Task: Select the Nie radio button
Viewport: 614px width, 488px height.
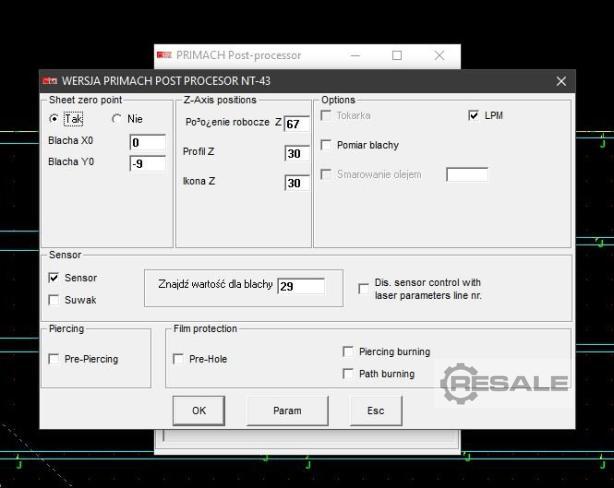Action: [x=116, y=119]
